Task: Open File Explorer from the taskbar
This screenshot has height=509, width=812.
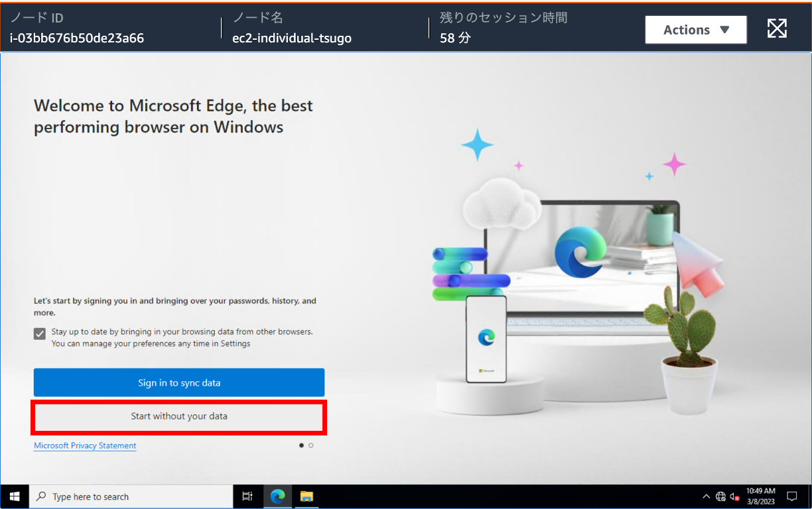Action: click(306, 496)
